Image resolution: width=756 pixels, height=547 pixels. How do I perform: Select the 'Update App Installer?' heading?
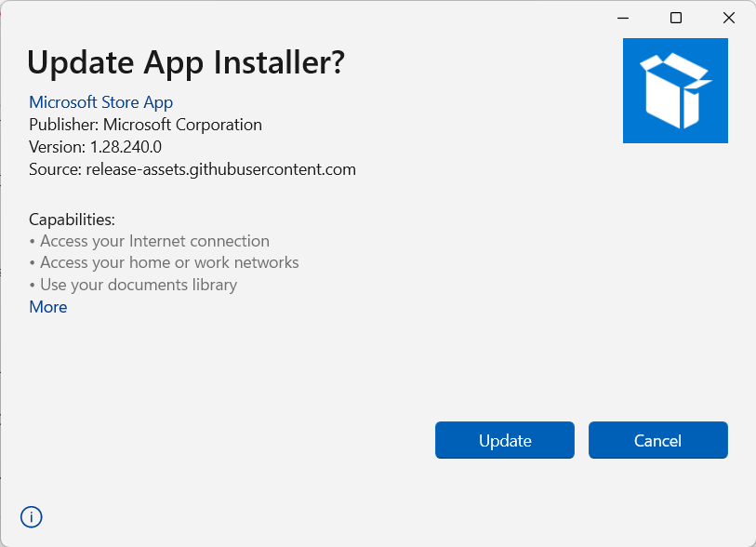tap(186, 62)
